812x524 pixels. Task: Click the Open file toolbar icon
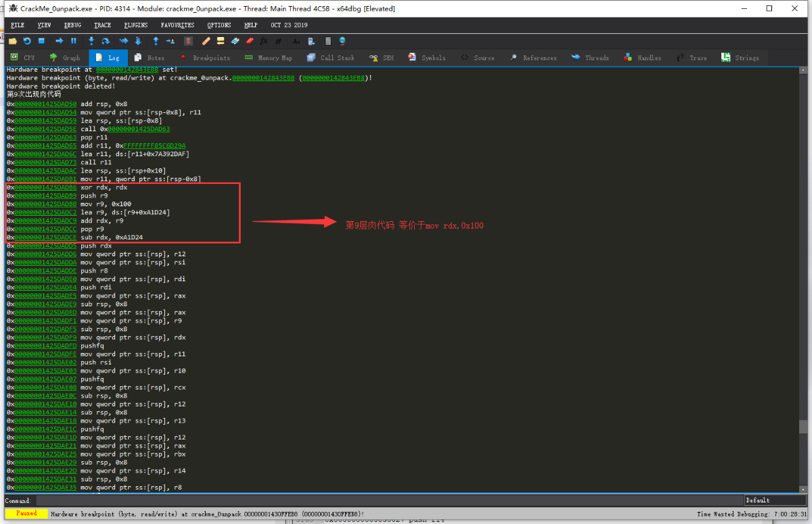(x=13, y=41)
